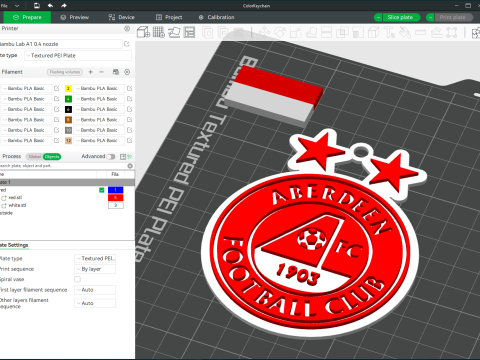Open Plate type dropdown in Plate Settings

[x=95, y=258]
